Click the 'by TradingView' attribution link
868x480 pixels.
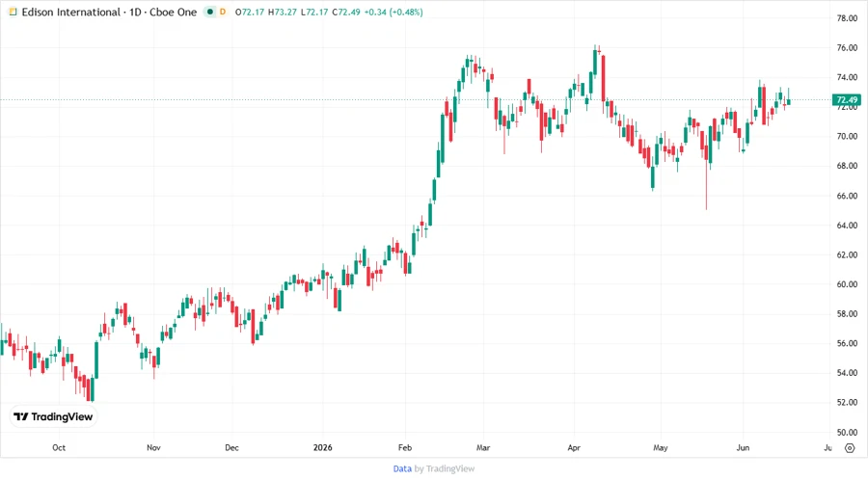[445, 468]
